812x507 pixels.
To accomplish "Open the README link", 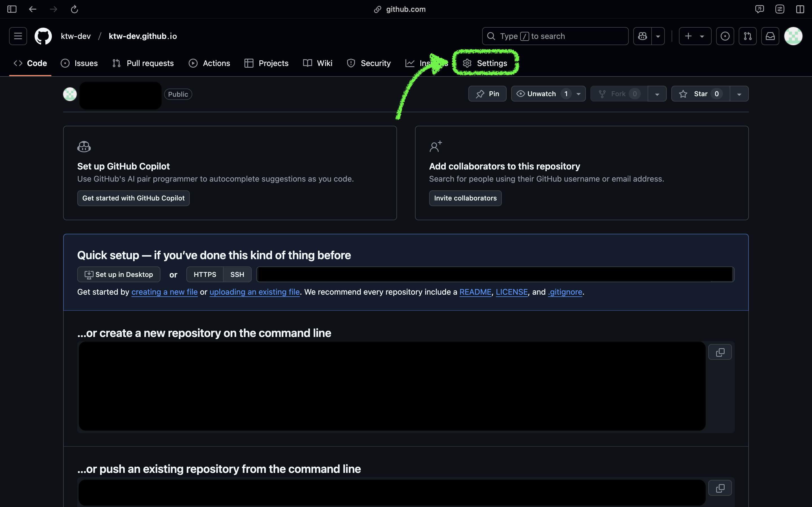I will [475, 292].
